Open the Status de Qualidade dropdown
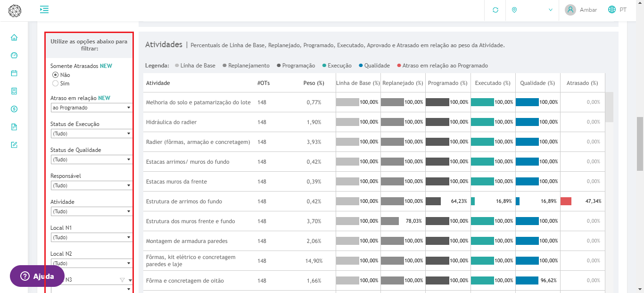 point(91,159)
